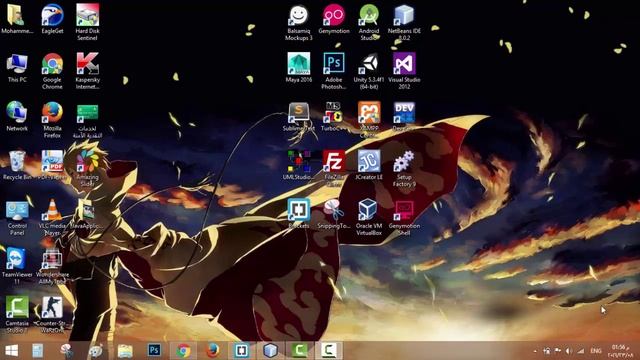Viewport: 640px width, 360px height.
Task: Open the UMLStudio desktop shortcut
Action: (299, 165)
